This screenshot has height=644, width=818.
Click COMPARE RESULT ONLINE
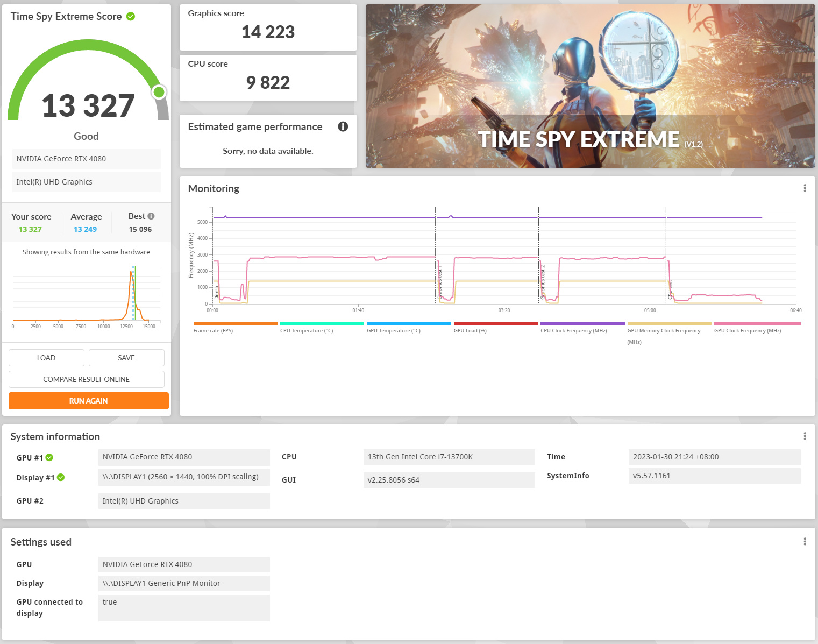coord(87,379)
